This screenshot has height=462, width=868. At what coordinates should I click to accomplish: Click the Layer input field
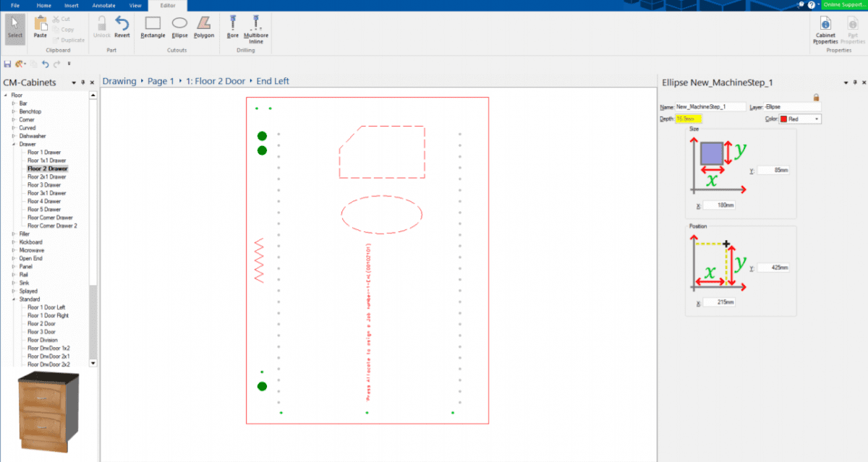(793, 106)
